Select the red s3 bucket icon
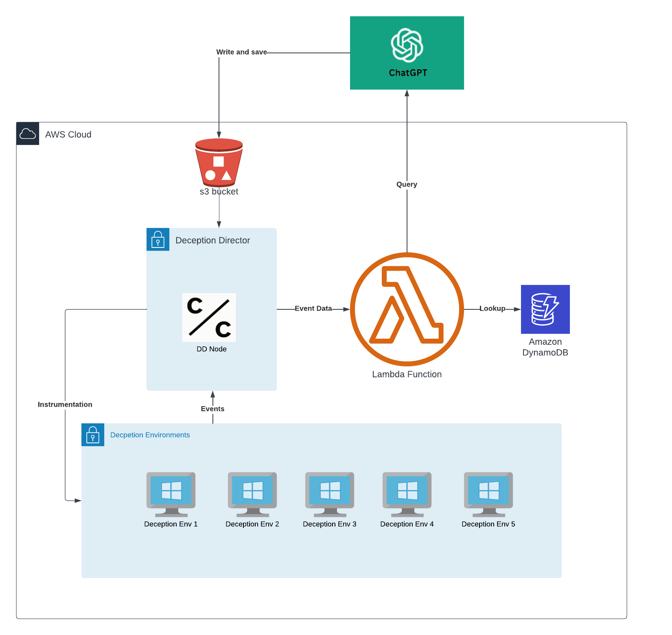The image size is (672, 635). click(x=219, y=163)
